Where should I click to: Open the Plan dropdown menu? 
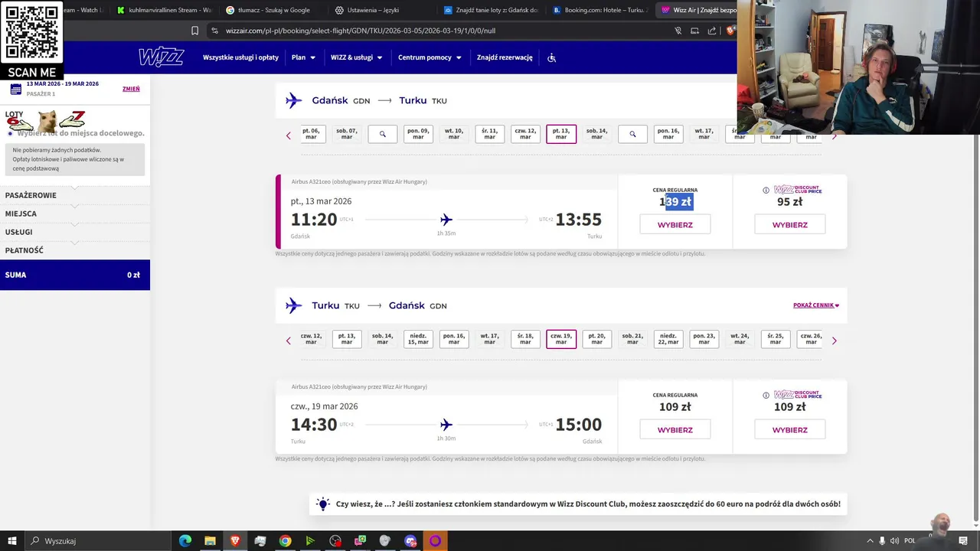(x=303, y=57)
